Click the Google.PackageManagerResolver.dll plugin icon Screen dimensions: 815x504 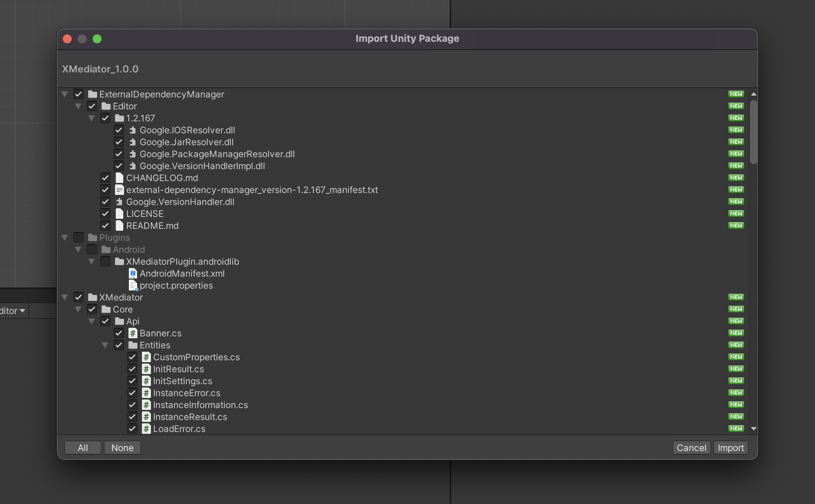[133, 154]
